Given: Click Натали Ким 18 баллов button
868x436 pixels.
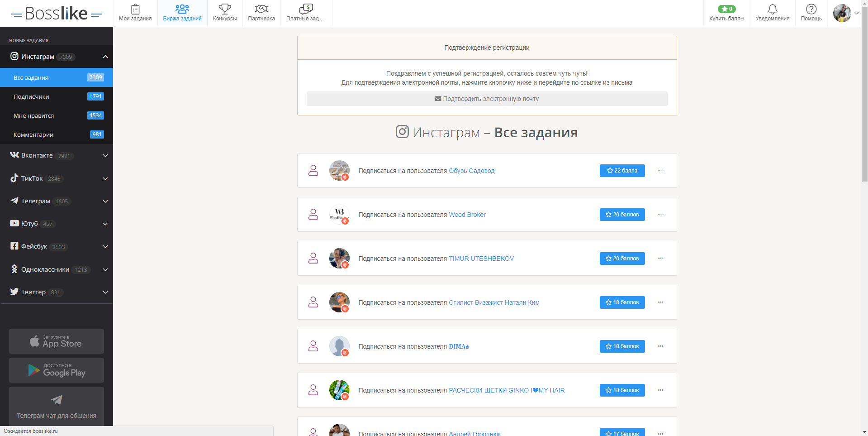Looking at the screenshot, I should click(622, 302).
